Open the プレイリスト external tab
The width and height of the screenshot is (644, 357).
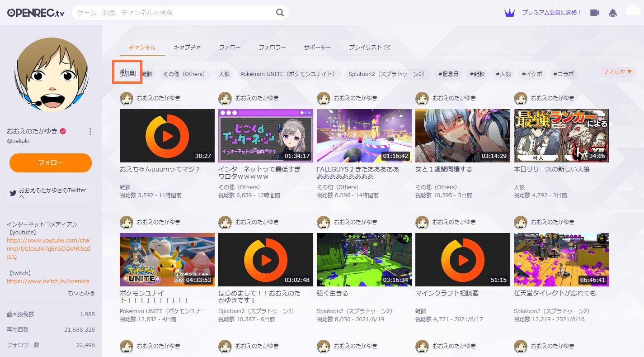pyautogui.click(x=369, y=48)
